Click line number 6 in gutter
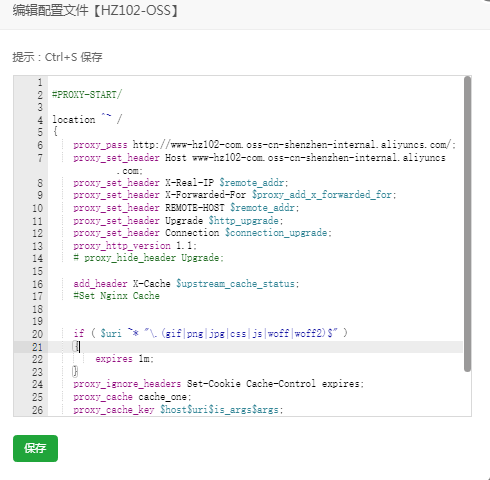490x480 pixels. pyautogui.click(x=40, y=145)
